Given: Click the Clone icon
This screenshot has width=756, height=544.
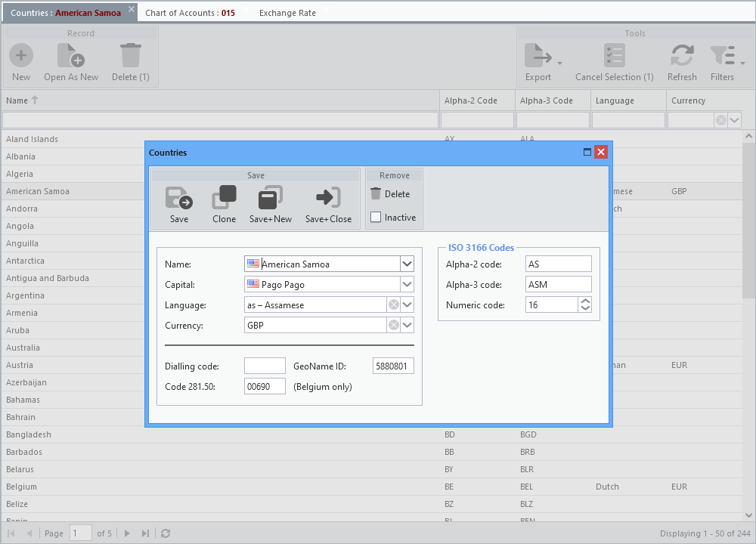Looking at the screenshot, I should pos(225,197).
